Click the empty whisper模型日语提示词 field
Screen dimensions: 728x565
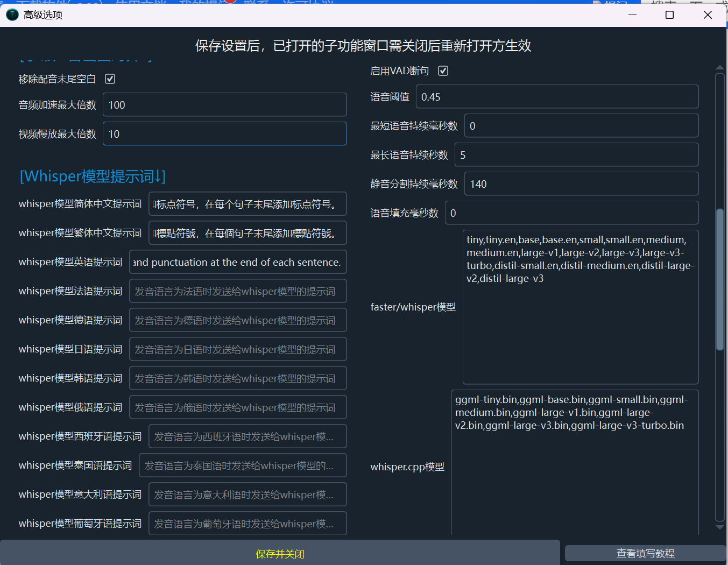(x=238, y=349)
